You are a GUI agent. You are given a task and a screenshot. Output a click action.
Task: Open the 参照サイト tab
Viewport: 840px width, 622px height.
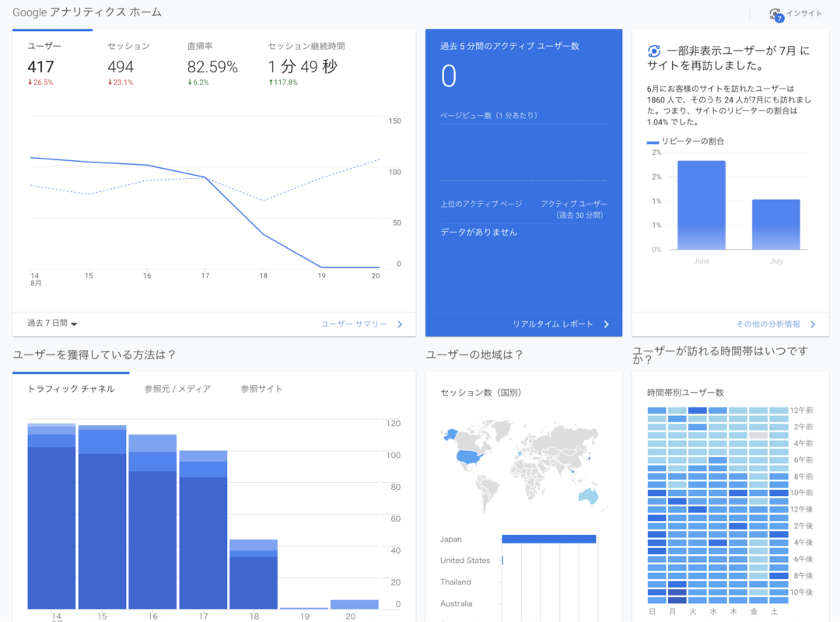[261, 389]
